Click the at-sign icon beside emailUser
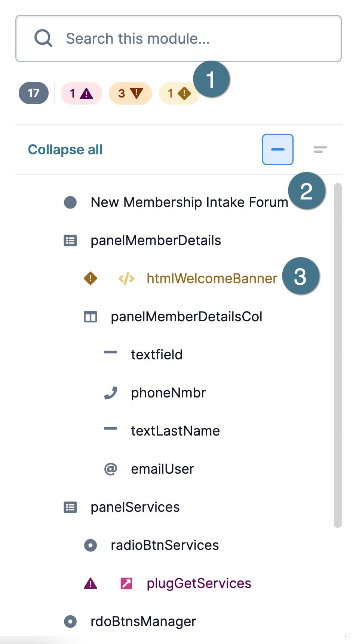The height and width of the screenshot is (644, 356). 111,469
